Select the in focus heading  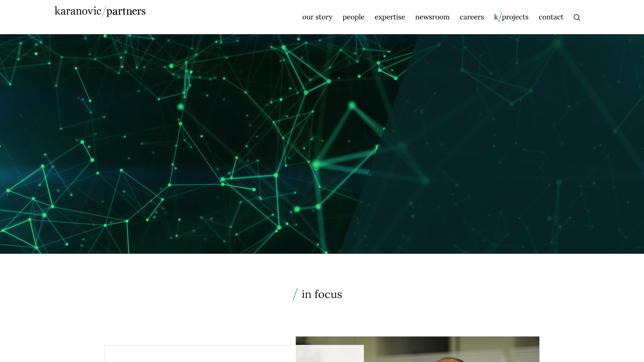point(317,294)
